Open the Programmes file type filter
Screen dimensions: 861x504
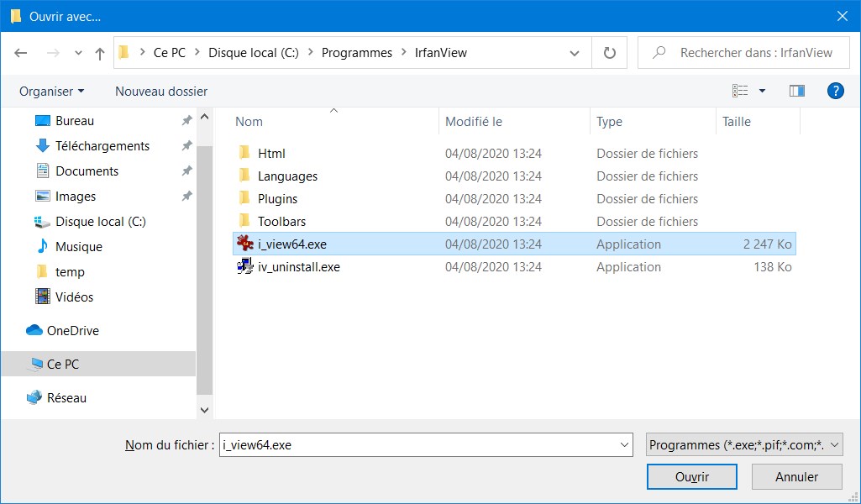(744, 444)
